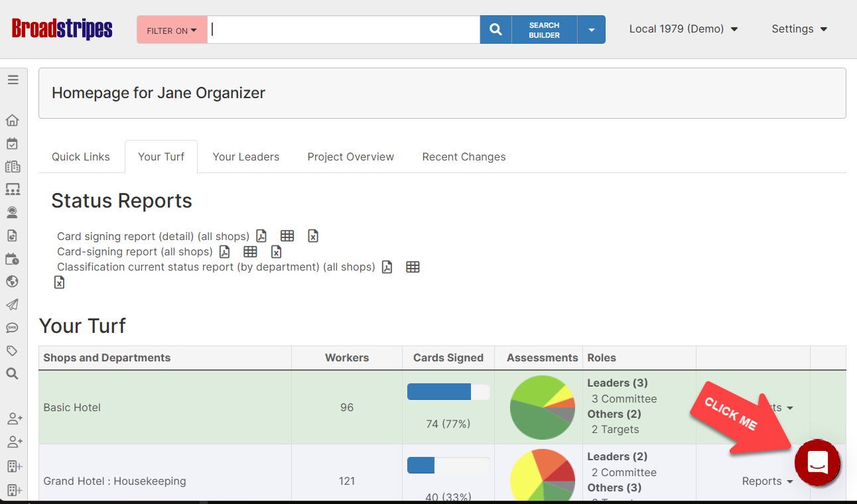The height and width of the screenshot is (504, 857).
Task: Click Classification current status report text
Action: (216, 267)
